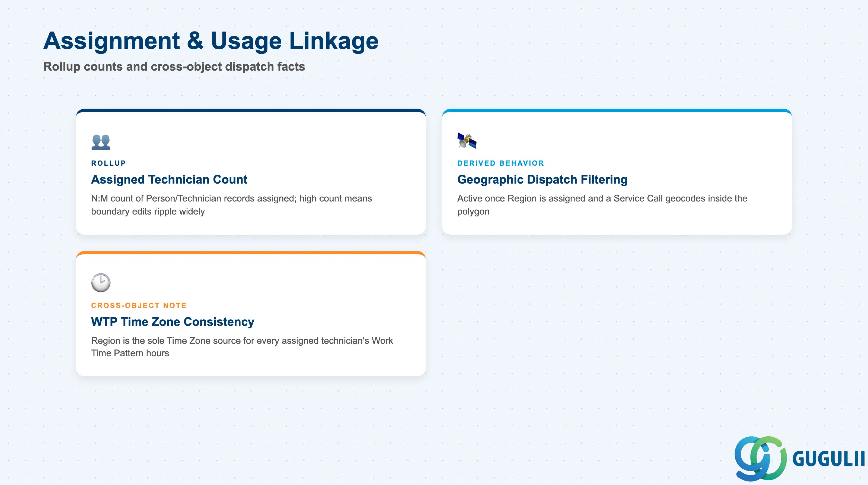This screenshot has width=868, height=485.
Task: Click the Work Time Pattern hours description
Action: point(242,347)
